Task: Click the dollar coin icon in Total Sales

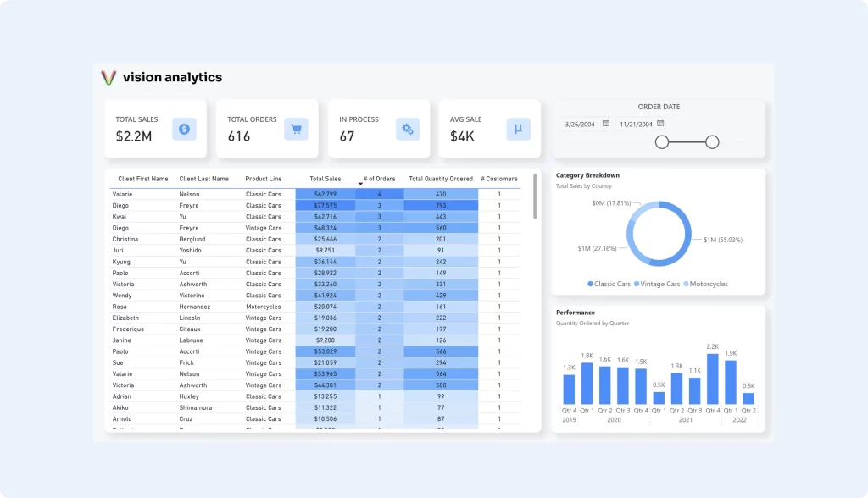Action: tap(185, 129)
